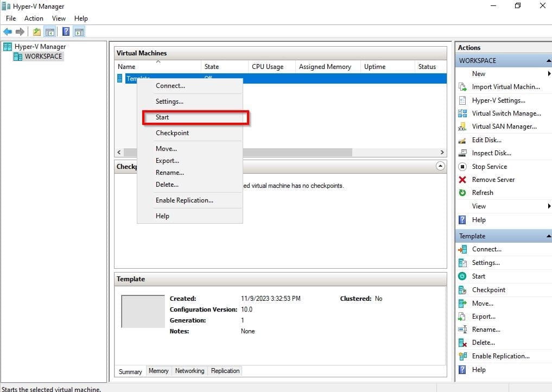
Task: Open Edit Disk from Actions pane
Action: click(x=486, y=140)
